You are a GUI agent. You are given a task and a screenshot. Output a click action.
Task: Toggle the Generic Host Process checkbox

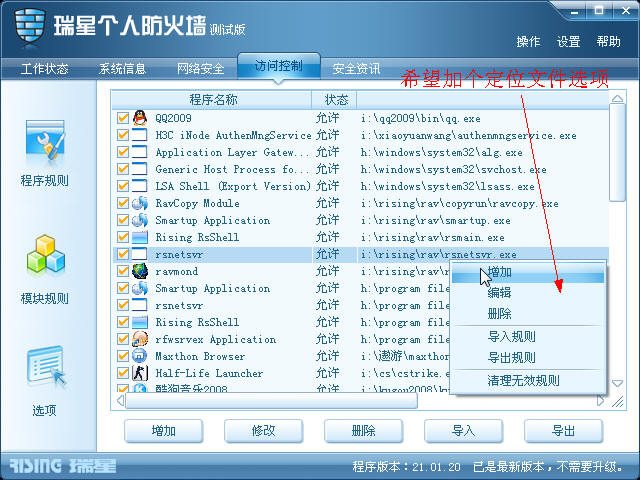click(123, 169)
